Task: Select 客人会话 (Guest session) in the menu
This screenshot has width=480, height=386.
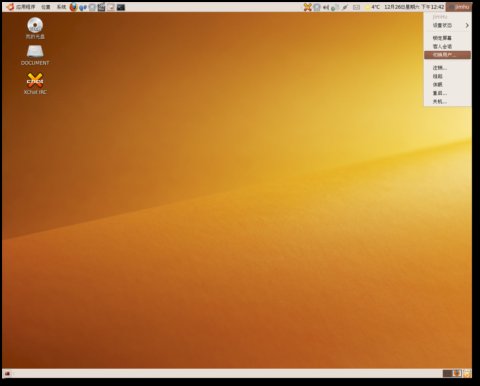Action: point(448,46)
